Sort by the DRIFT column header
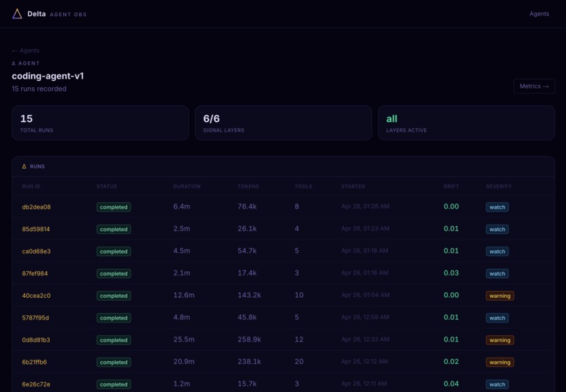The height and width of the screenshot is (392, 566). [x=451, y=186]
